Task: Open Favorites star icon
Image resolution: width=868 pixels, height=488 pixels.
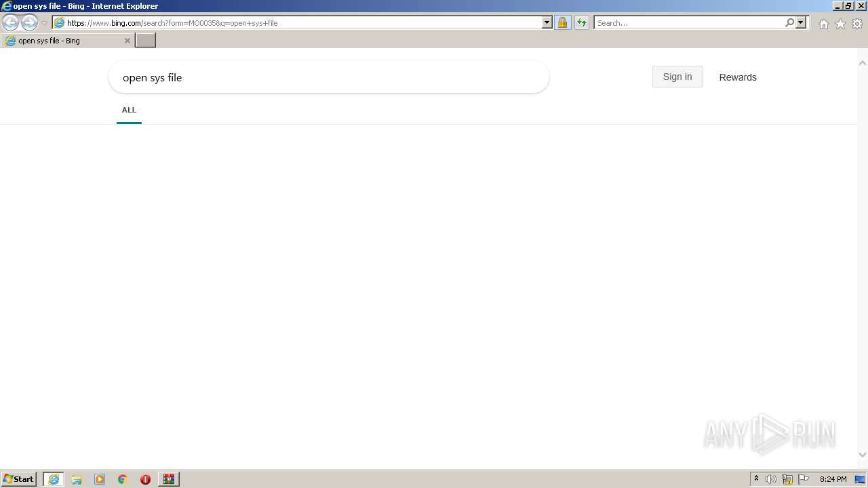Action: (x=840, y=24)
